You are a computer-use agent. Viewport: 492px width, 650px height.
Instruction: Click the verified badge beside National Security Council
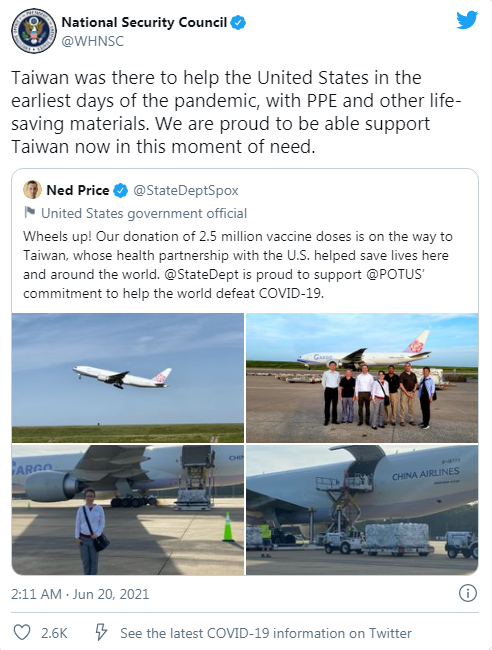click(238, 22)
